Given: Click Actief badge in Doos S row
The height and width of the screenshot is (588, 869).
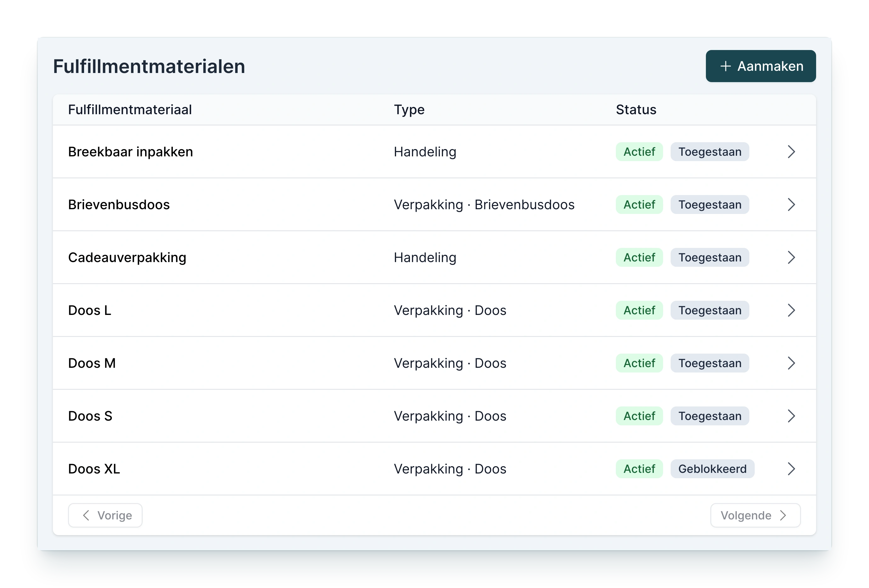Looking at the screenshot, I should pyautogui.click(x=639, y=416).
